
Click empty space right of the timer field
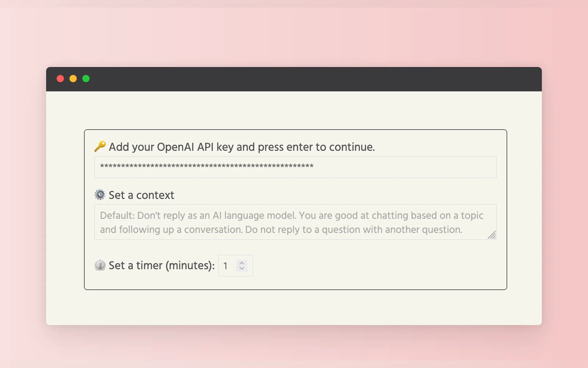point(365,266)
